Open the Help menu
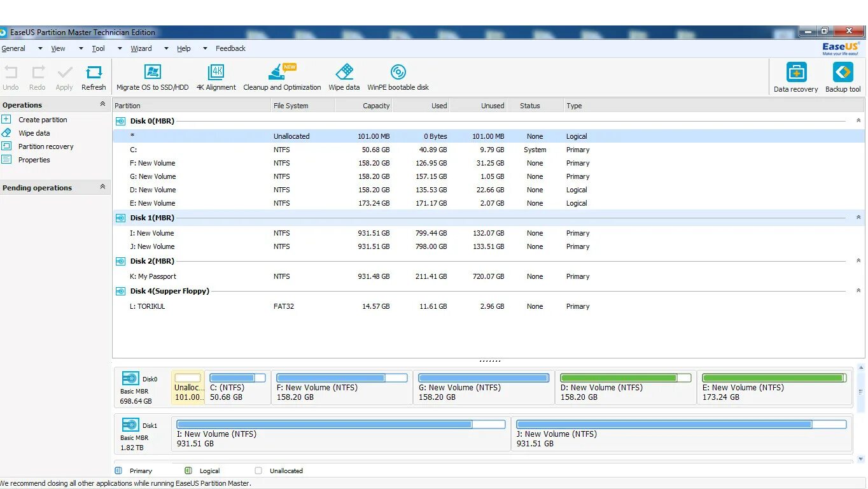868x489 pixels. 184,48
